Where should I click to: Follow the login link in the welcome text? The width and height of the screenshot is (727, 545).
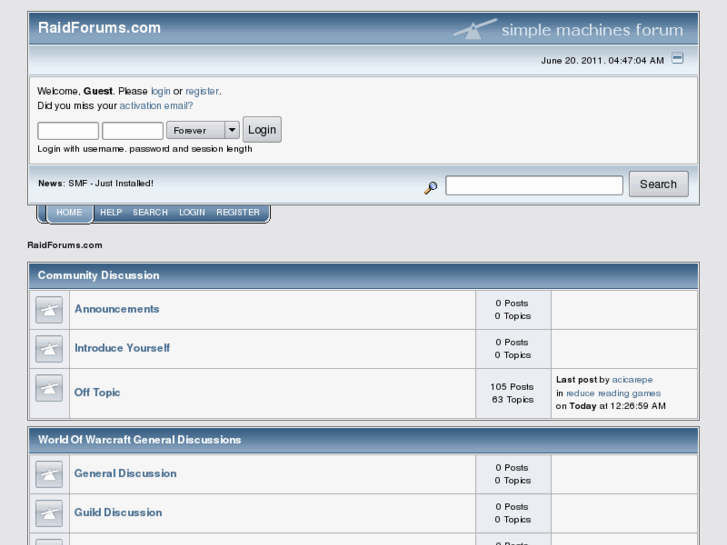[160, 91]
